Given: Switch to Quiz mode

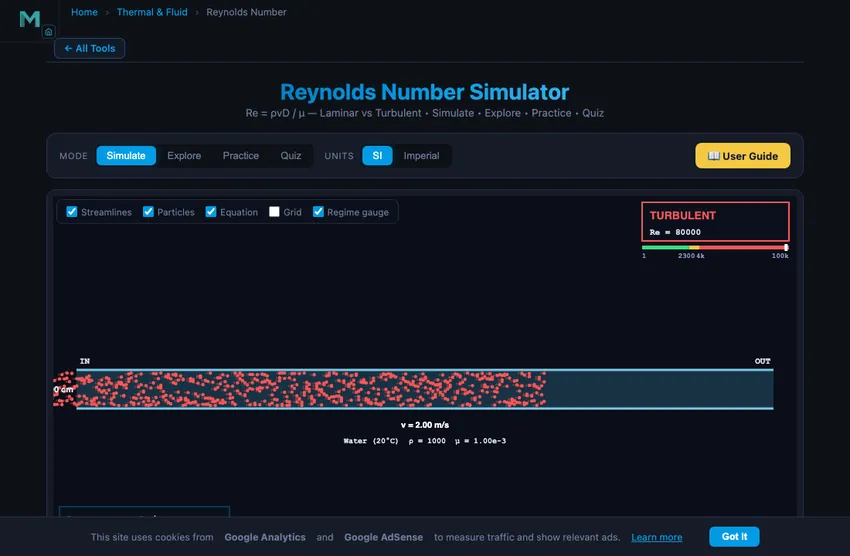Looking at the screenshot, I should [x=291, y=156].
